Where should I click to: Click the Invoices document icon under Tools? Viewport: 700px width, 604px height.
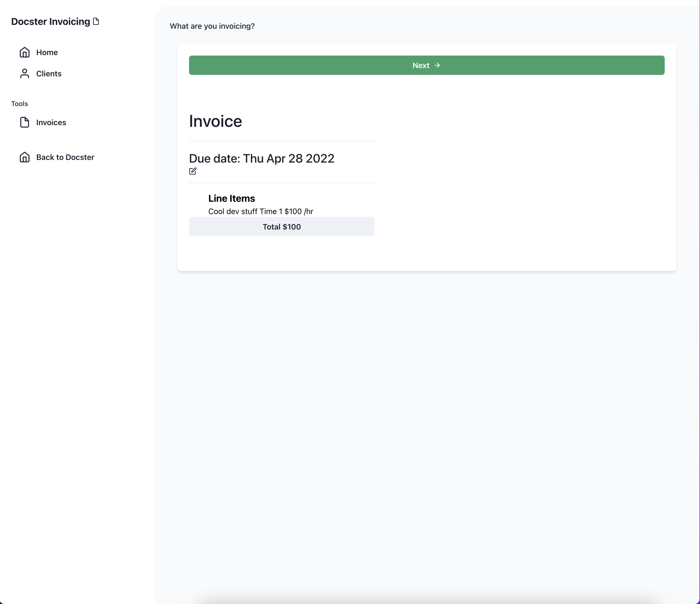click(x=25, y=122)
